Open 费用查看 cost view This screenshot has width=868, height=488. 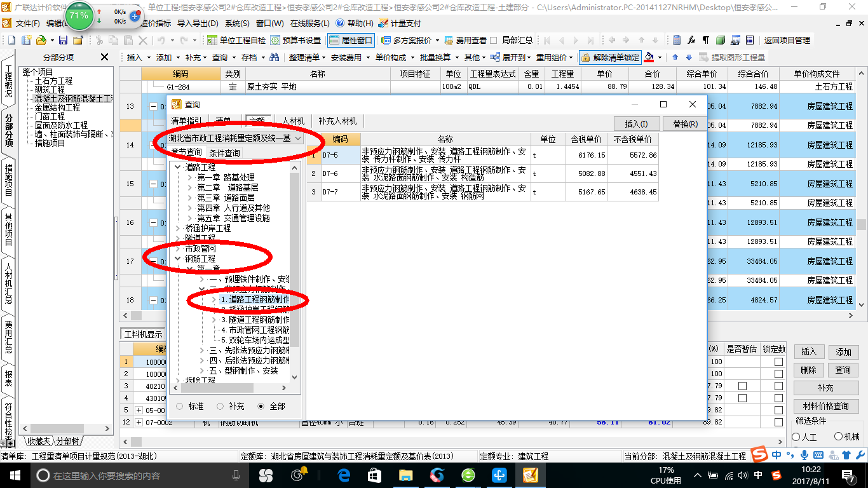[466, 40]
